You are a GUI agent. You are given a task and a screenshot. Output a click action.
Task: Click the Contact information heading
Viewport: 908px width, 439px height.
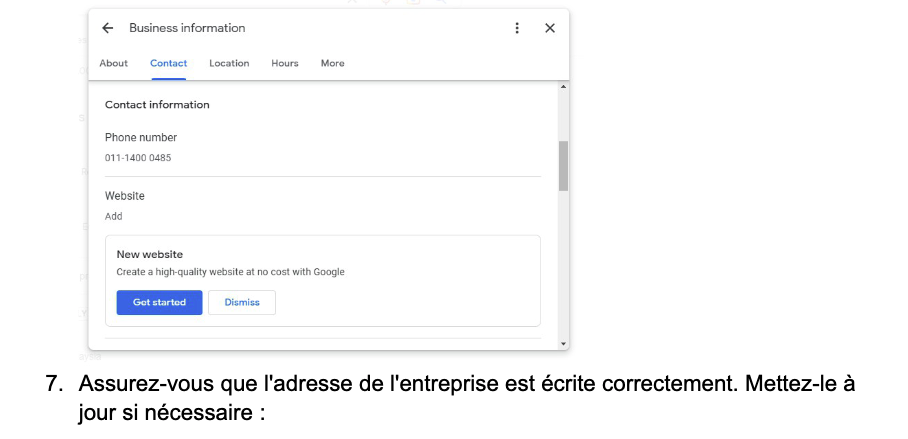tap(157, 105)
